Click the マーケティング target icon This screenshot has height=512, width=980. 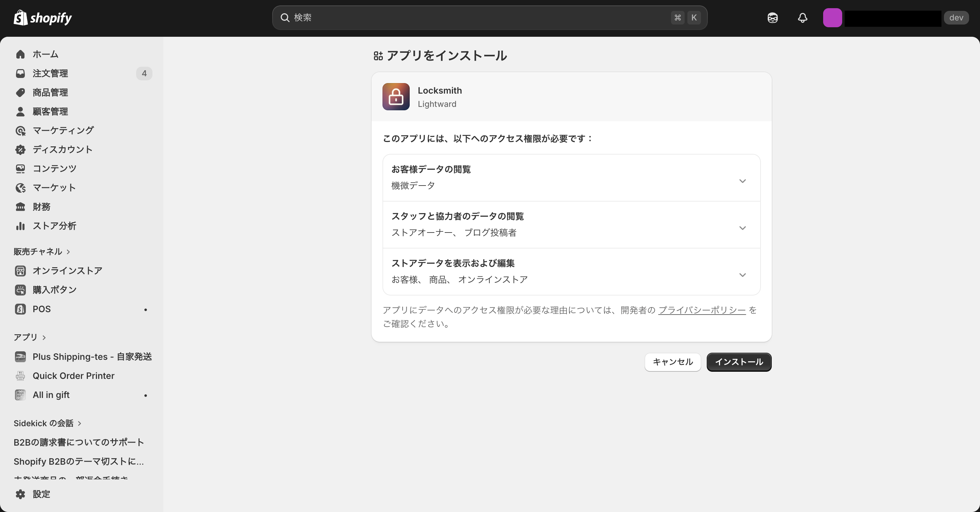[20, 131]
